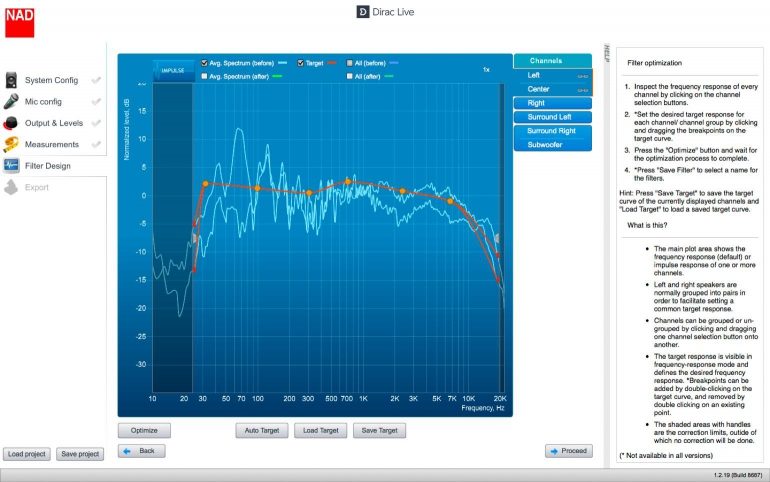The height and width of the screenshot is (482, 770).
Task: Click the Filter Design waveform icon
Action: 12,166
